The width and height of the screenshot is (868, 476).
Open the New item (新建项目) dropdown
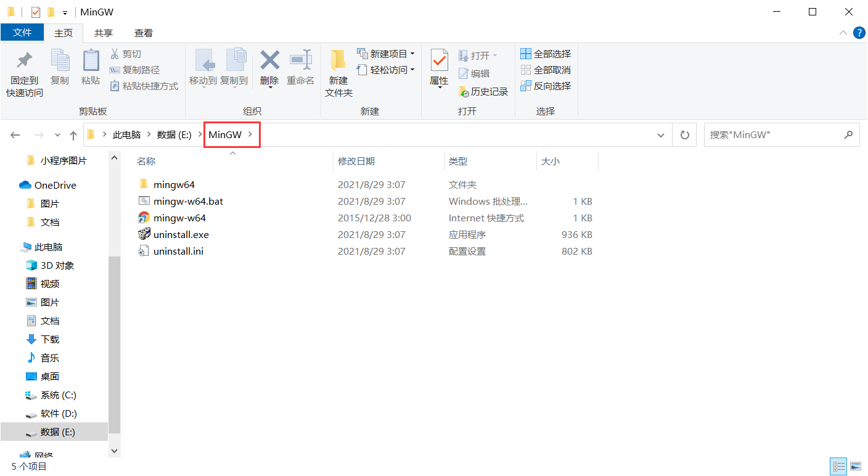pos(386,54)
